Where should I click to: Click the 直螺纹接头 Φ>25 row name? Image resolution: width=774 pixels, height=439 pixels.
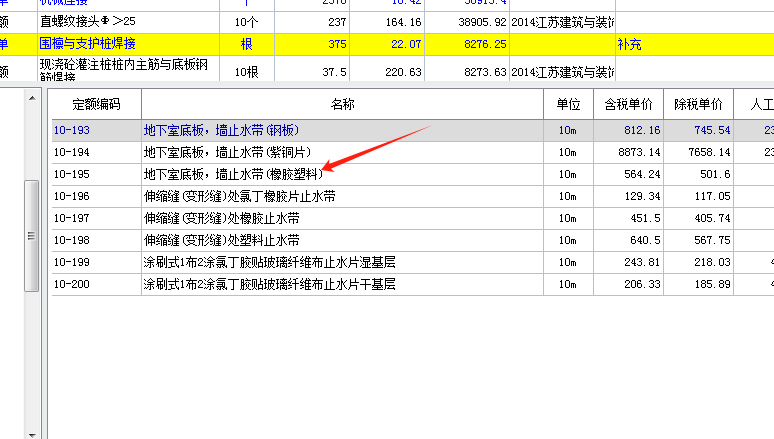(x=88, y=22)
